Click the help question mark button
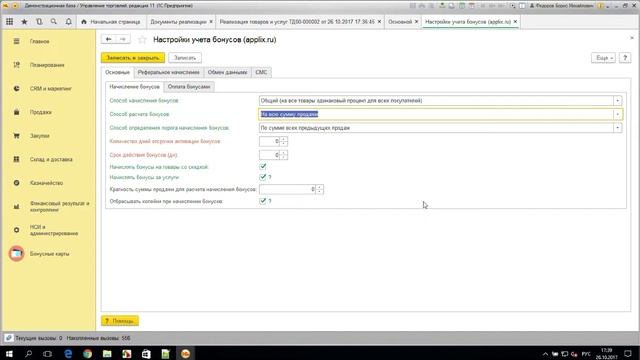The image size is (640, 360). 625,58
